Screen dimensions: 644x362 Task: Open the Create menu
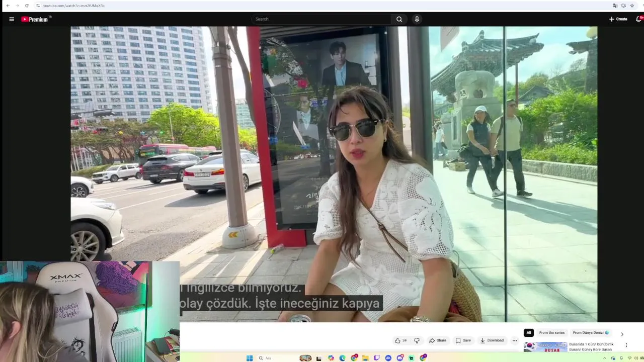pos(618,19)
